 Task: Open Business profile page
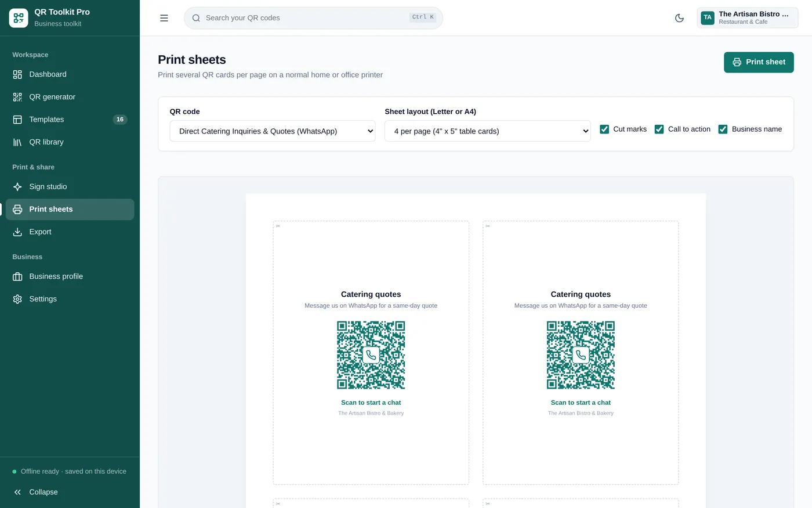click(x=70, y=277)
